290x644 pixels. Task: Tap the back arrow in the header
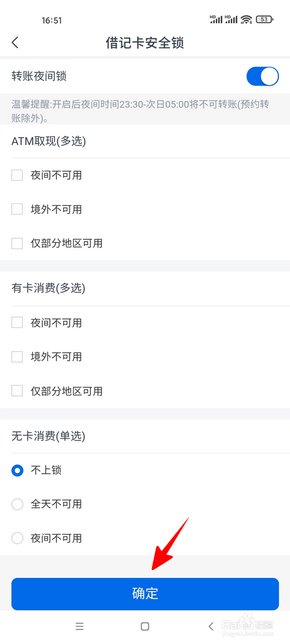(15, 43)
